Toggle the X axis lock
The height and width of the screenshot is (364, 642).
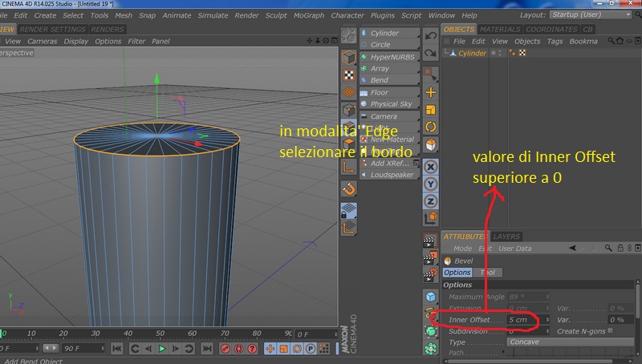tap(431, 166)
